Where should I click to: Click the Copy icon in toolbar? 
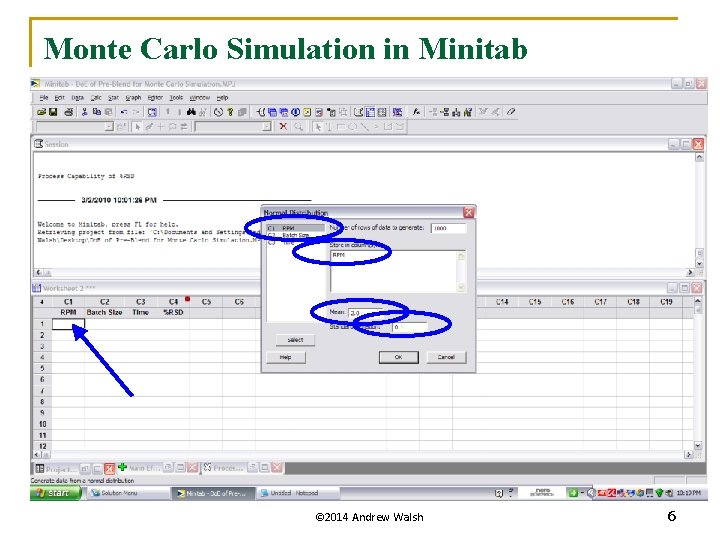click(96, 112)
